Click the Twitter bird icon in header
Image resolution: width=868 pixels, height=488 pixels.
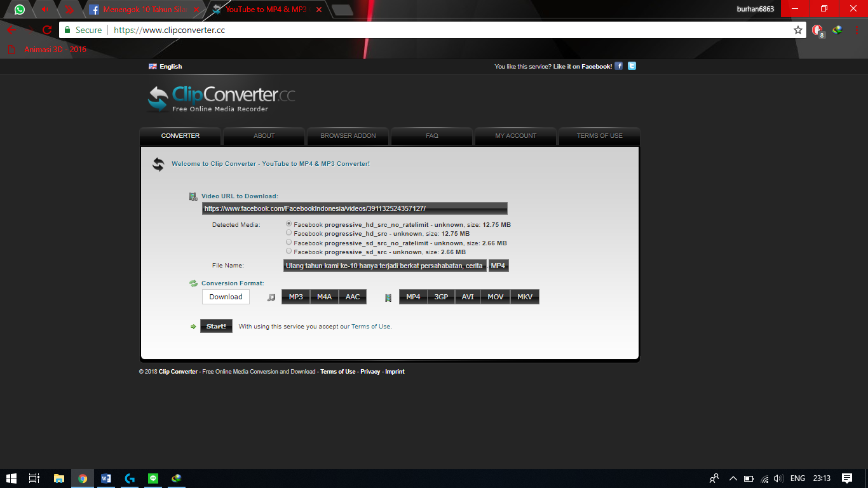pos(632,66)
